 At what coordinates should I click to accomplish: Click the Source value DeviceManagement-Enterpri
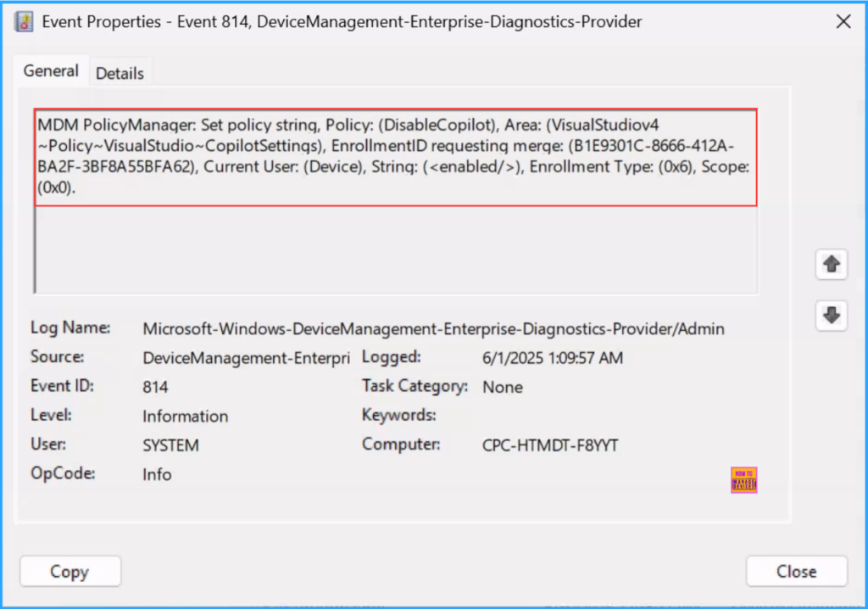coord(247,358)
